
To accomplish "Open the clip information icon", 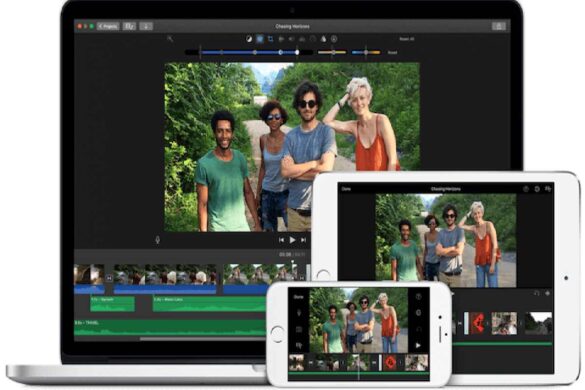I will pos(334,39).
